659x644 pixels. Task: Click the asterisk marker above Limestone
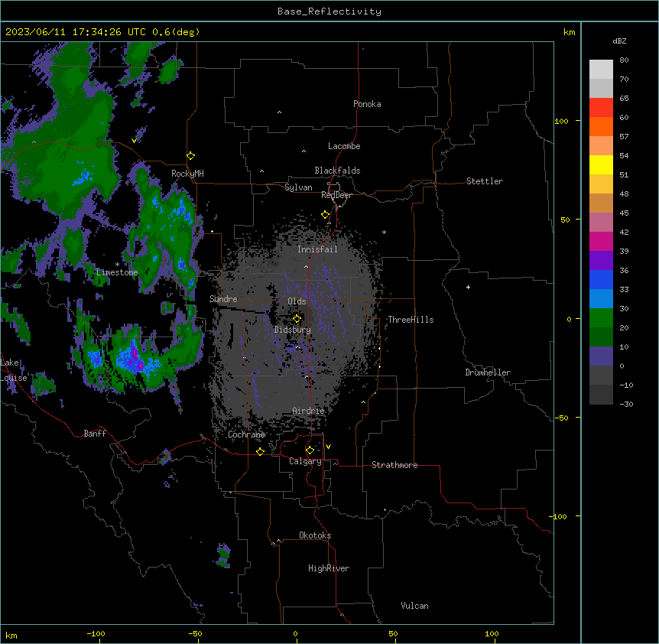117,265
